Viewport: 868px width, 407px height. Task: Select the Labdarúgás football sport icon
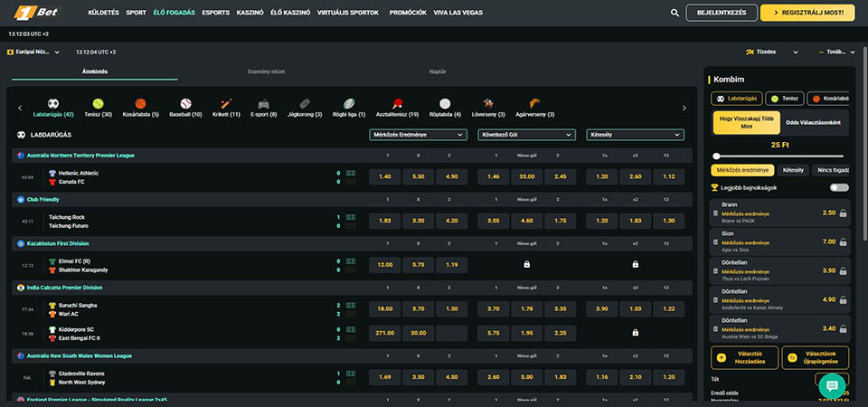pyautogui.click(x=53, y=103)
